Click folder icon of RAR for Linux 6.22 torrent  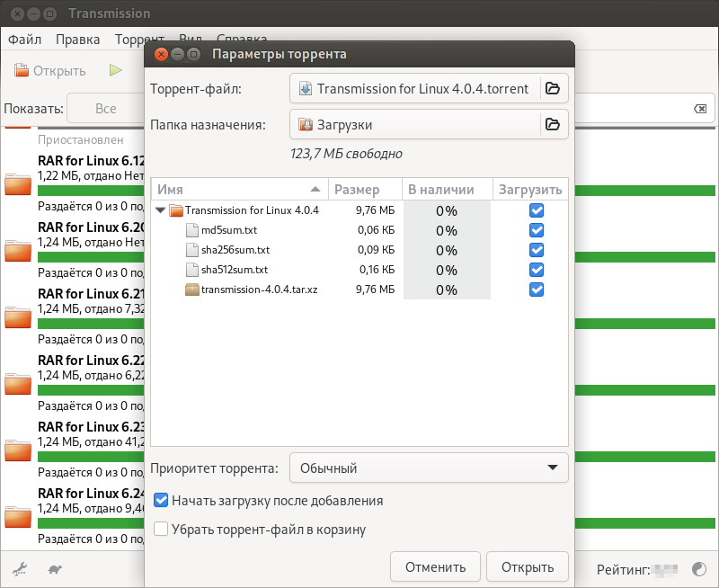(18, 383)
